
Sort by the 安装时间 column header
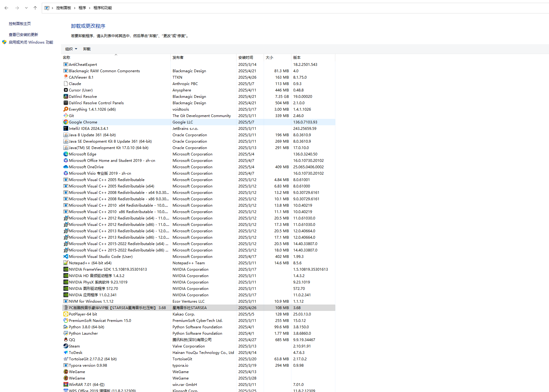click(250, 57)
